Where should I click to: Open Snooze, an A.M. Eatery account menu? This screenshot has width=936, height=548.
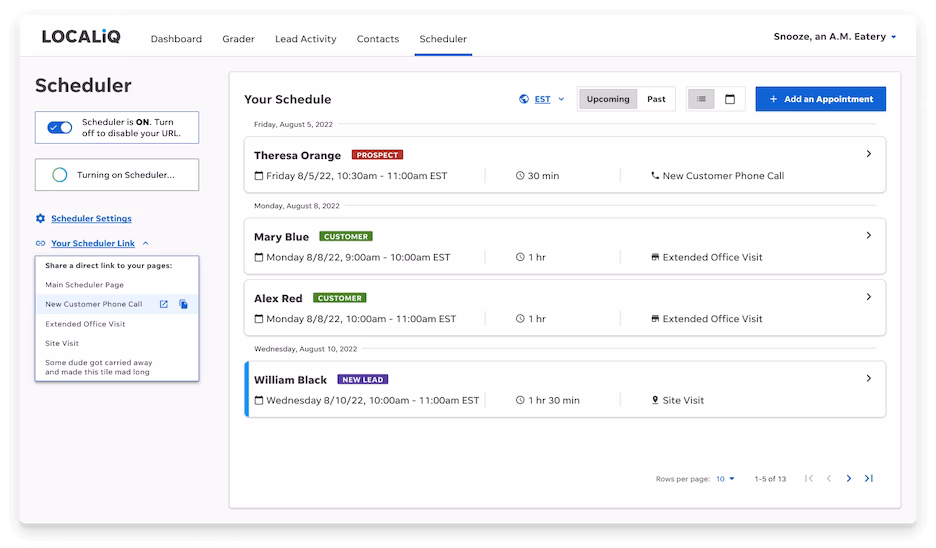point(835,37)
